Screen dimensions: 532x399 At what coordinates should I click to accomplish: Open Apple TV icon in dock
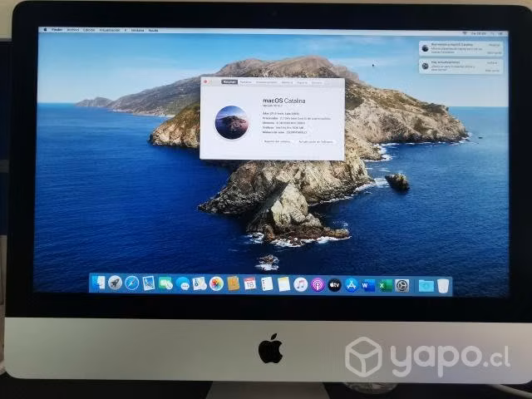334,285
